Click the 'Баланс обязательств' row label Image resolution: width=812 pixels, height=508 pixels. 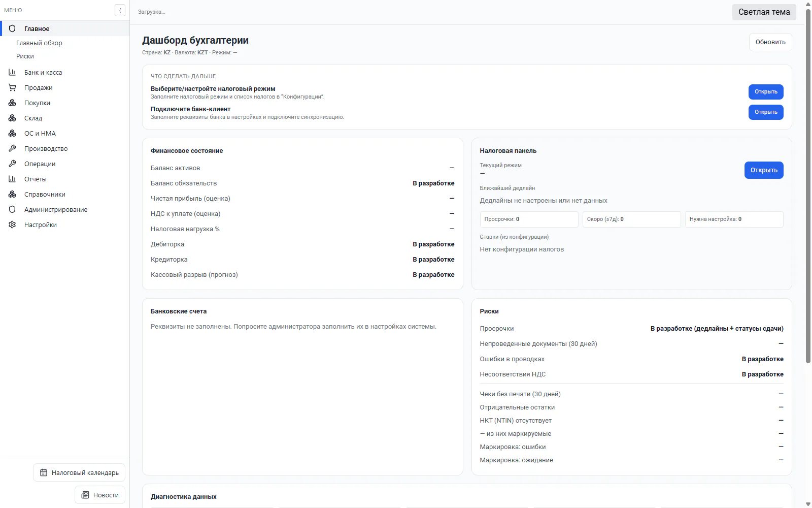coord(184,183)
